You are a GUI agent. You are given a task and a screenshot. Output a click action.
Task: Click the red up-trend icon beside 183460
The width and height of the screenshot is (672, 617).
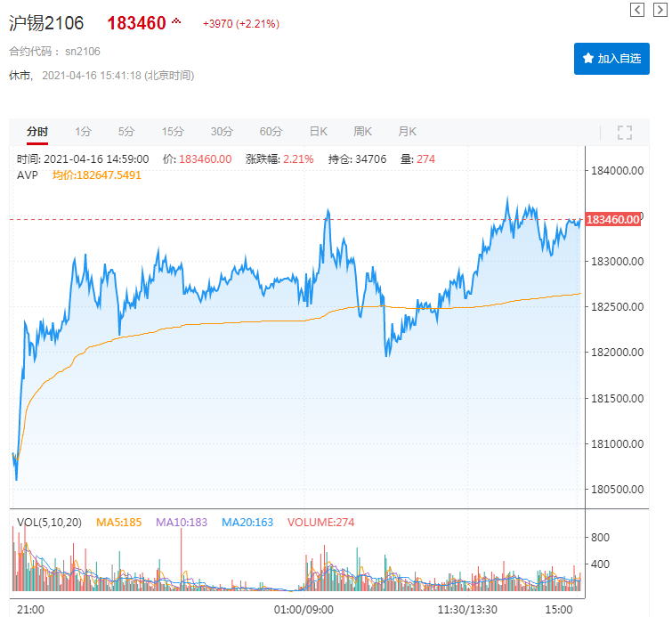coord(176,21)
